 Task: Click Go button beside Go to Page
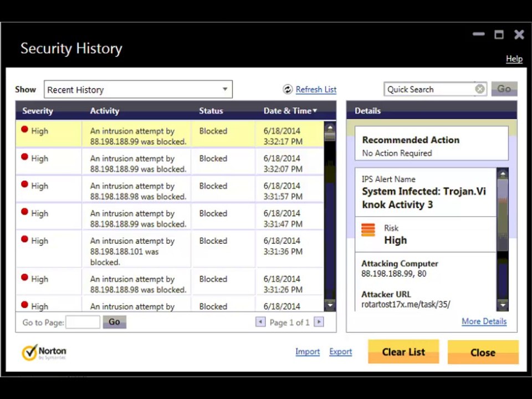click(114, 322)
